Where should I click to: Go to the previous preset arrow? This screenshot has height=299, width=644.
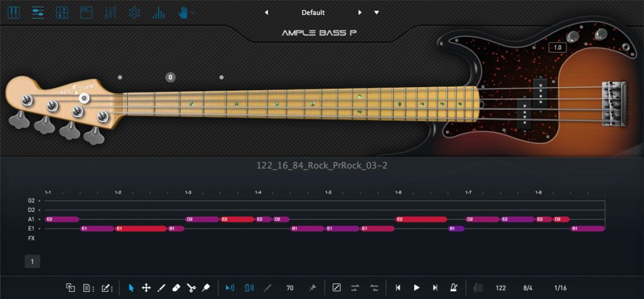[x=267, y=13]
